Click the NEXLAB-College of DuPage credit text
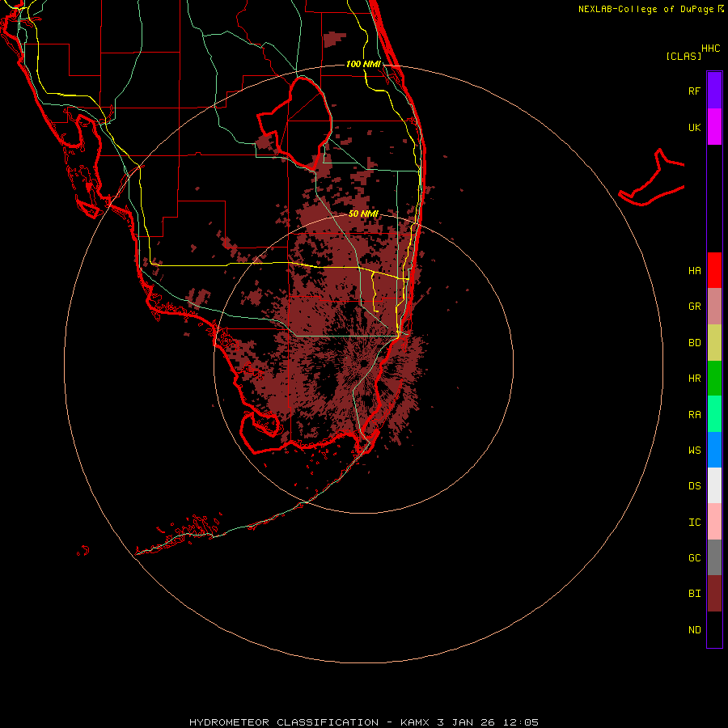This screenshot has height=728, width=728. pyautogui.click(x=645, y=9)
